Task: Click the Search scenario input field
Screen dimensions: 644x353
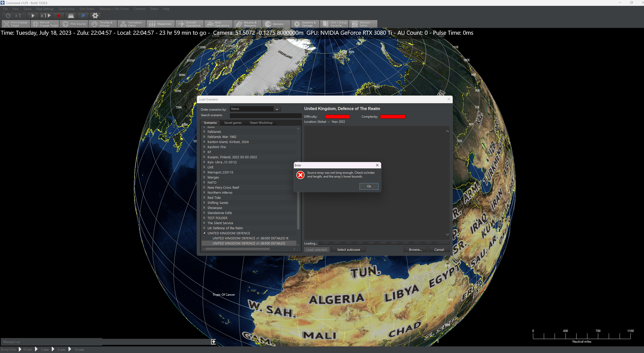Action: tap(265, 116)
